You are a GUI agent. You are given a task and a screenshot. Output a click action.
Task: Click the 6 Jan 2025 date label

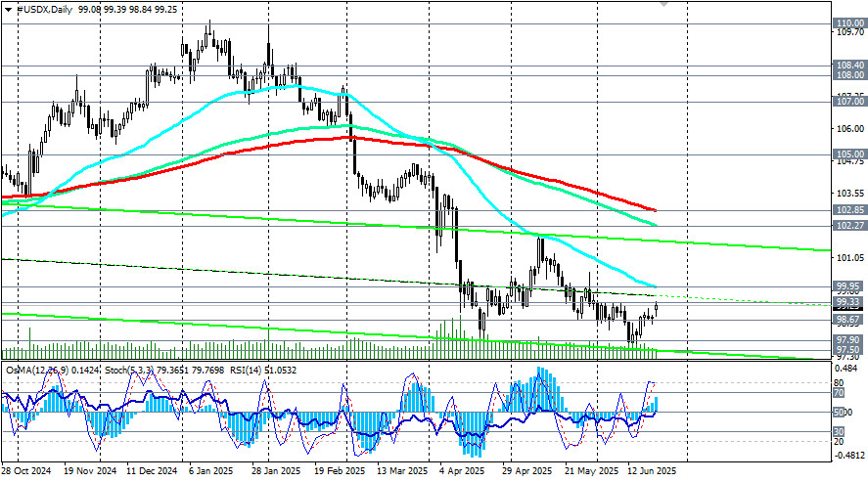(211, 471)
